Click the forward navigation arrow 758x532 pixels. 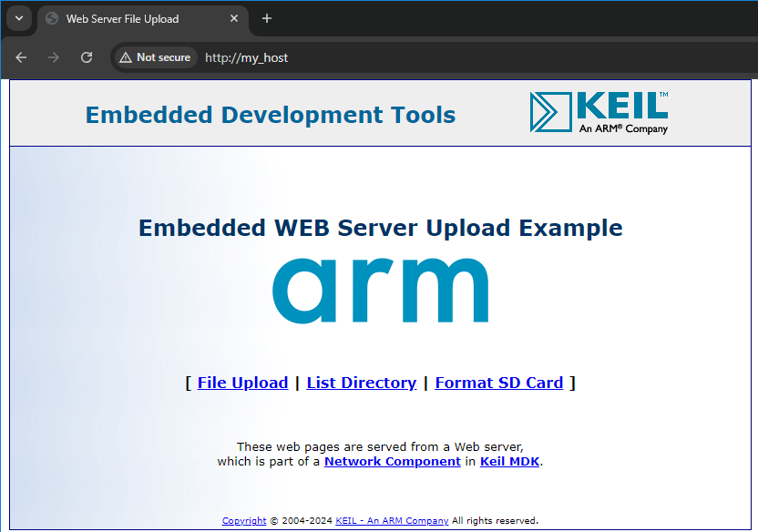click(x=54, y=57)
